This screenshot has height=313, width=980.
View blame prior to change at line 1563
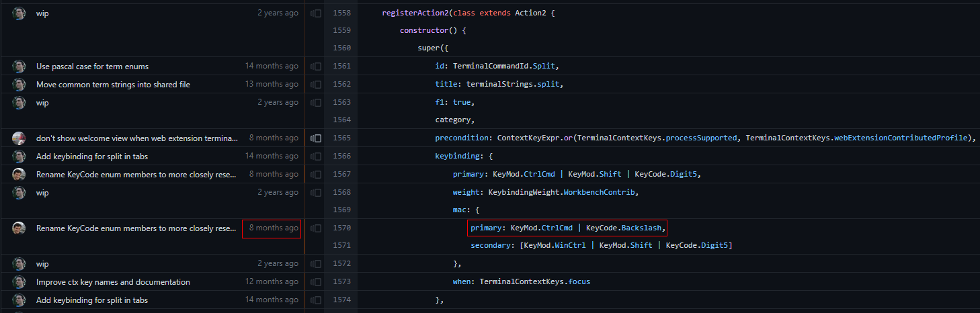(x=316, y=103)
